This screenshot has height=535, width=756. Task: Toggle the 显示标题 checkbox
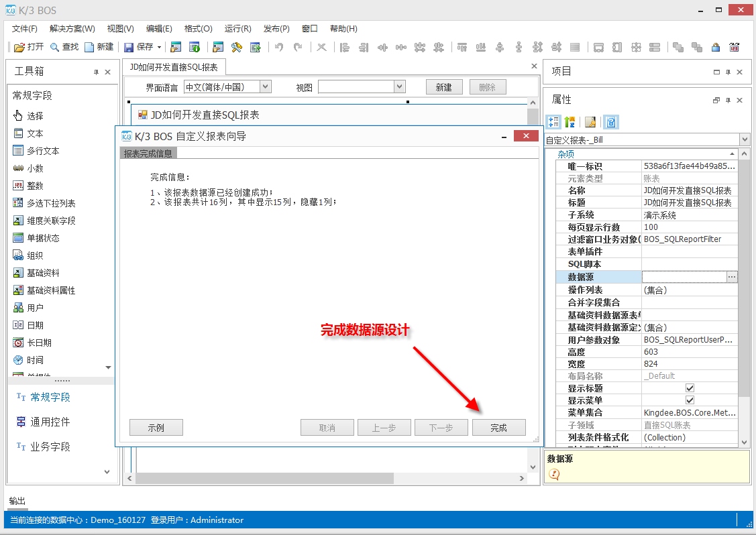click(690, 388)
